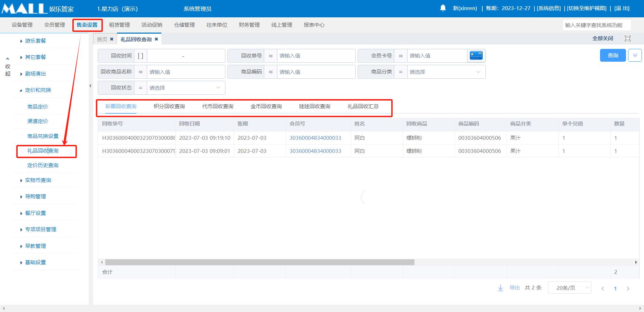644x312 pixels.
Task: Click the 会员卡号 input field
Action: [437, 56]
